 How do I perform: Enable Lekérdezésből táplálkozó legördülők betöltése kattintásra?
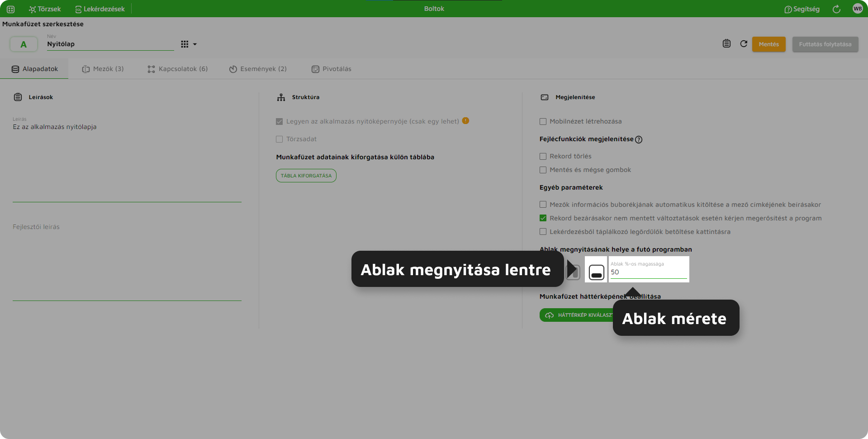(x=543, y=232)
